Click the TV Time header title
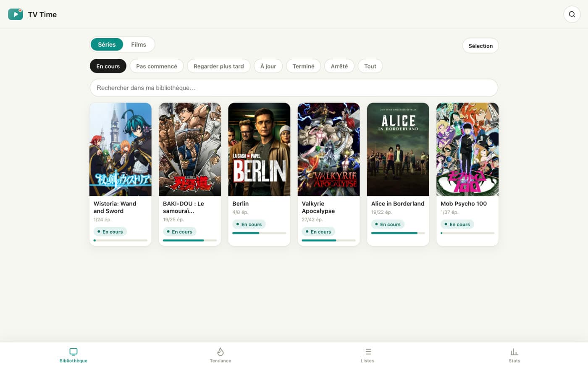This screenshot has width=588, height=368. click(x=42, y=14)
